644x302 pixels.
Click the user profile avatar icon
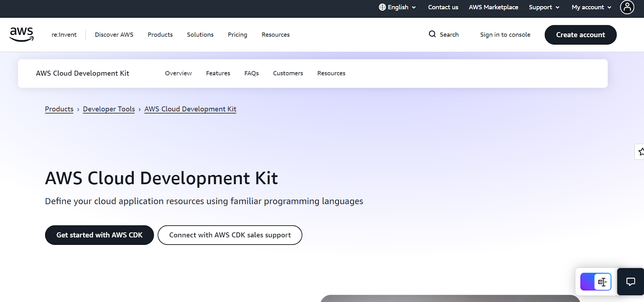[x=627, y=7]
